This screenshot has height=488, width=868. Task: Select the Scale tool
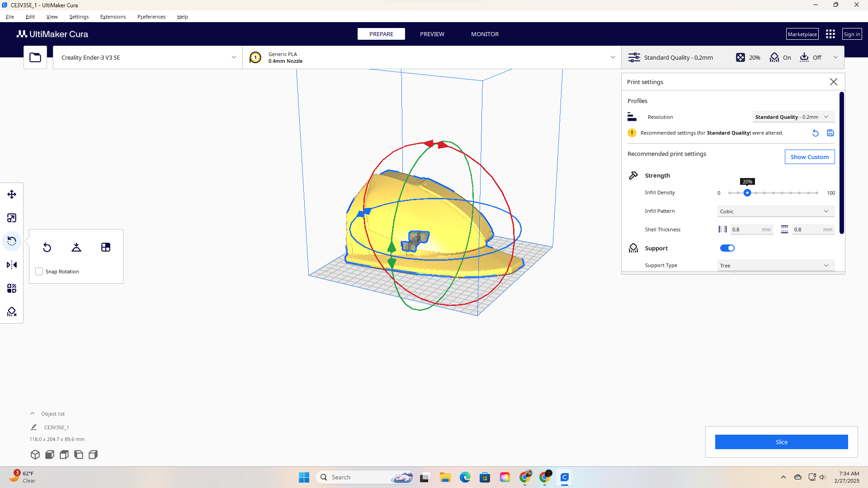[12, 218]
